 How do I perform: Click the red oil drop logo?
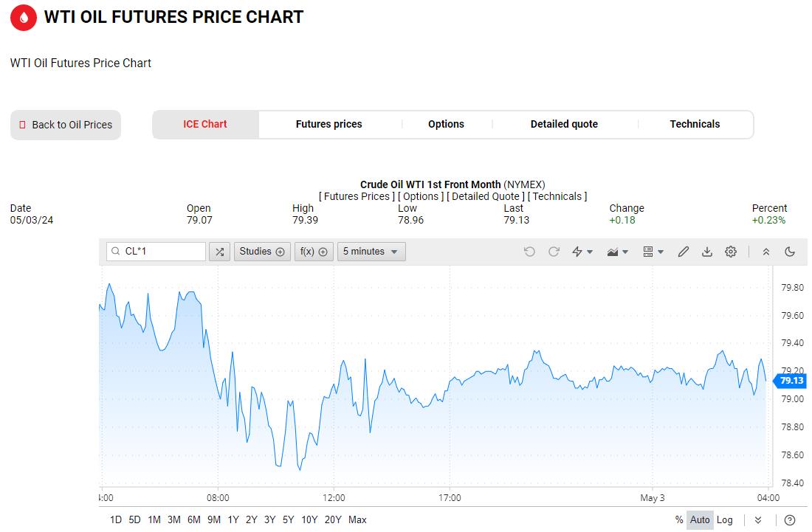point(24,18)
